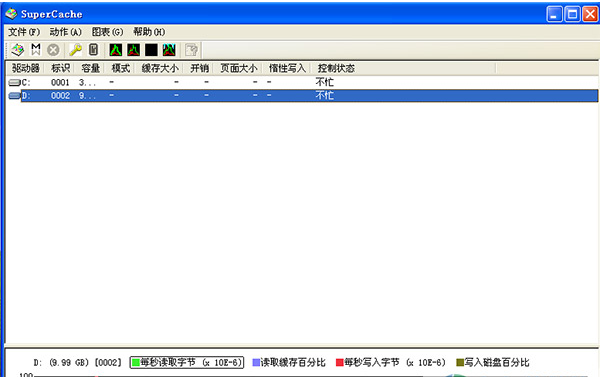This screenshot has width=601, height=377.
Task: Click the D: (9.99 GB) [0002] graph title
Action: [x=77, y=362]
